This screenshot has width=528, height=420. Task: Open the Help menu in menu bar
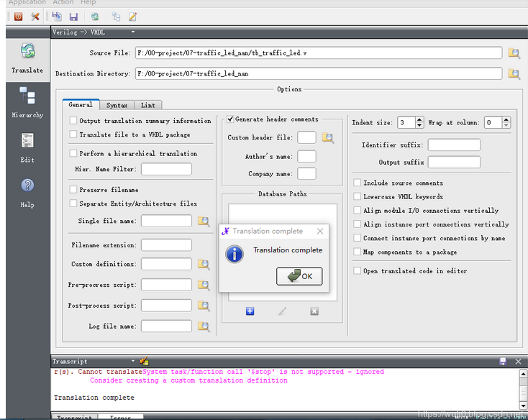tap(88, 2)
